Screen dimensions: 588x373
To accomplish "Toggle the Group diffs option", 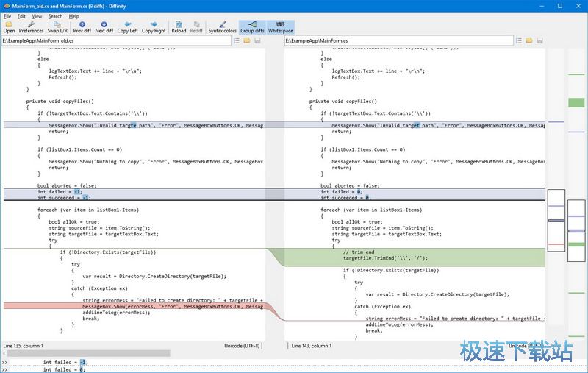I will click(252, 27).
